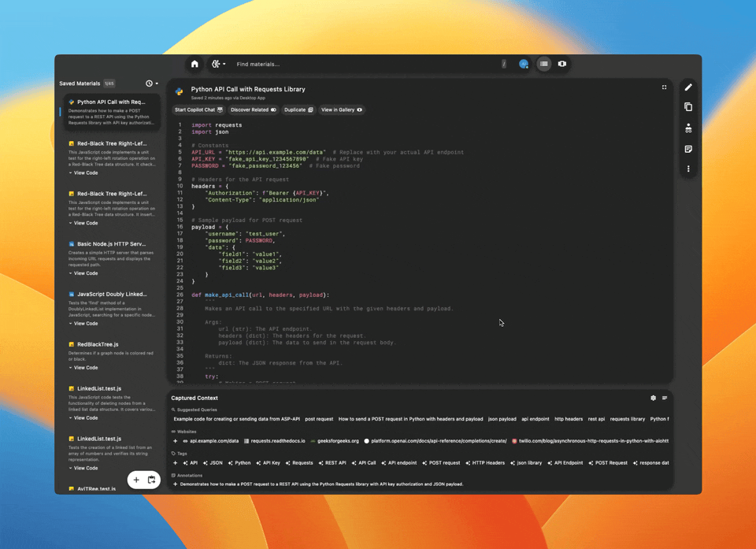Click the 'requests library' suggested query
This screenshot has width=756, height=549.
(x=628, y=419)
